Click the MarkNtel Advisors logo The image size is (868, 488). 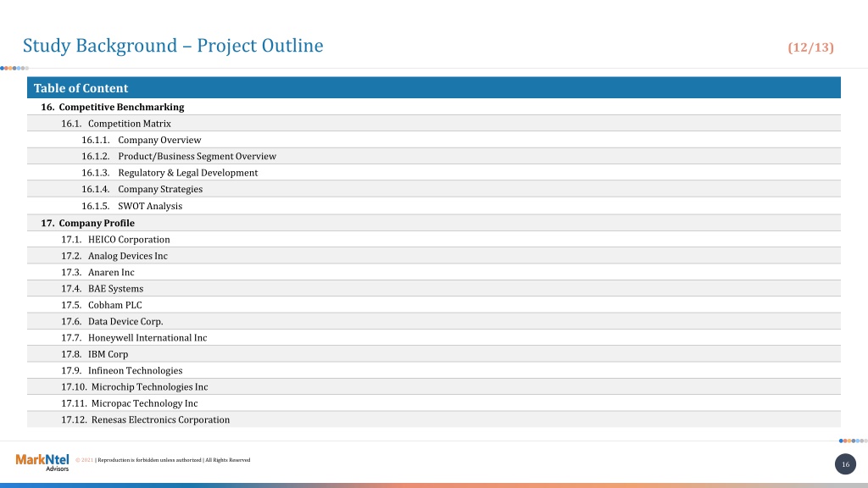tap(42, 462)
